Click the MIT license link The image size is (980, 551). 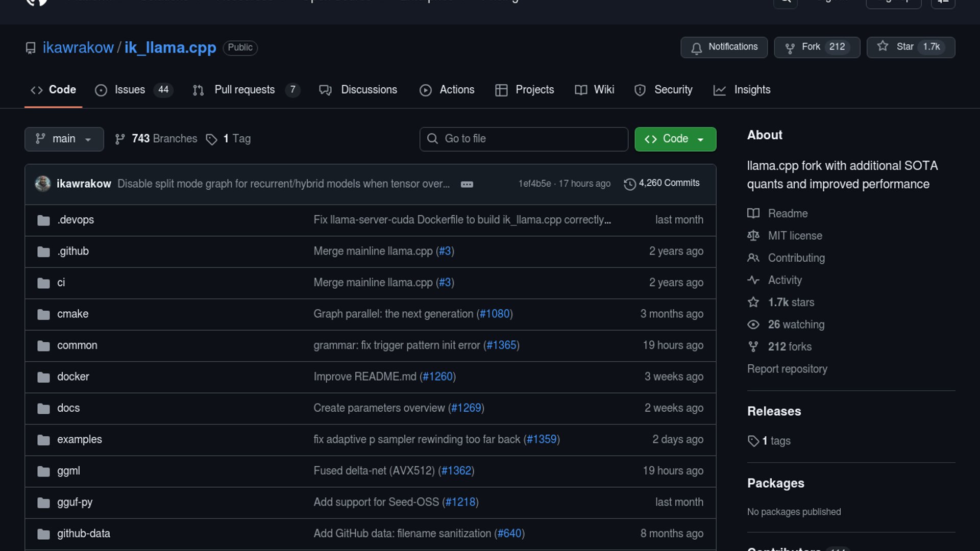pos(795,236)
